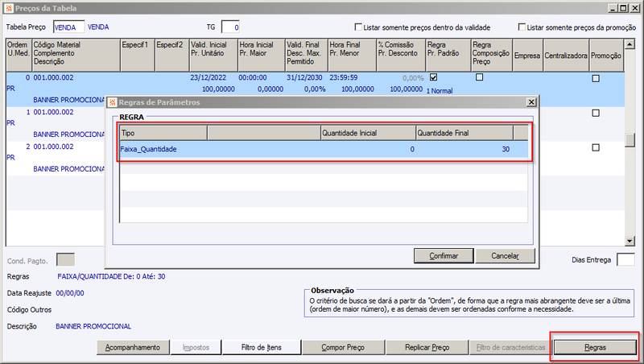This screenshot has width=644, height=364.
Task: Click FAIXA/QUANTIDADE De: 0 Até: 30 text
Action: pos(111,276)
